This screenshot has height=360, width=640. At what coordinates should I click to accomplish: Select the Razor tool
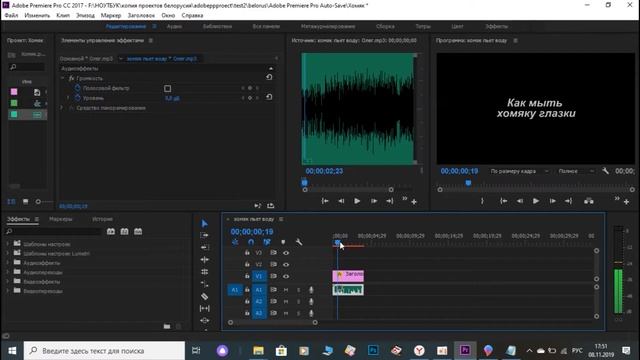(x=204, y=296)
